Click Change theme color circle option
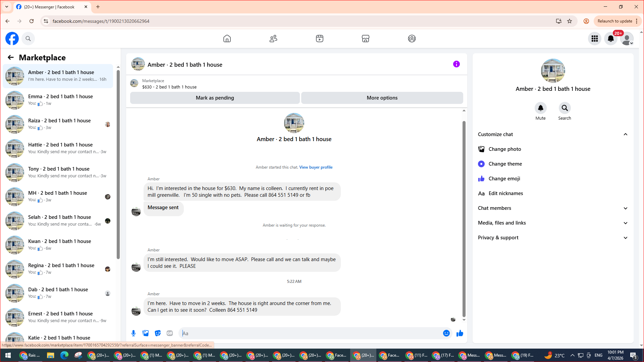This screenshot has width=644, height=362. (553, 164)
